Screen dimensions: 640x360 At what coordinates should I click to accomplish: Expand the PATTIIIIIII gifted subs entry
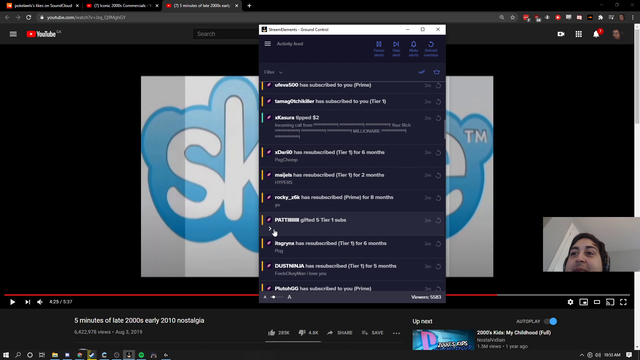270,229
